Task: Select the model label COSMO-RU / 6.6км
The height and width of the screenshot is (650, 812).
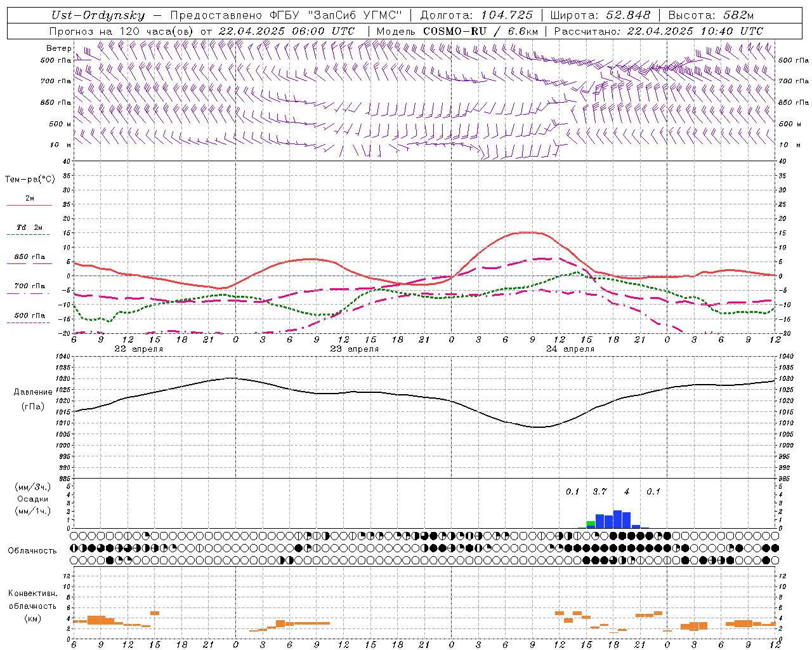Action: [481, 31]
